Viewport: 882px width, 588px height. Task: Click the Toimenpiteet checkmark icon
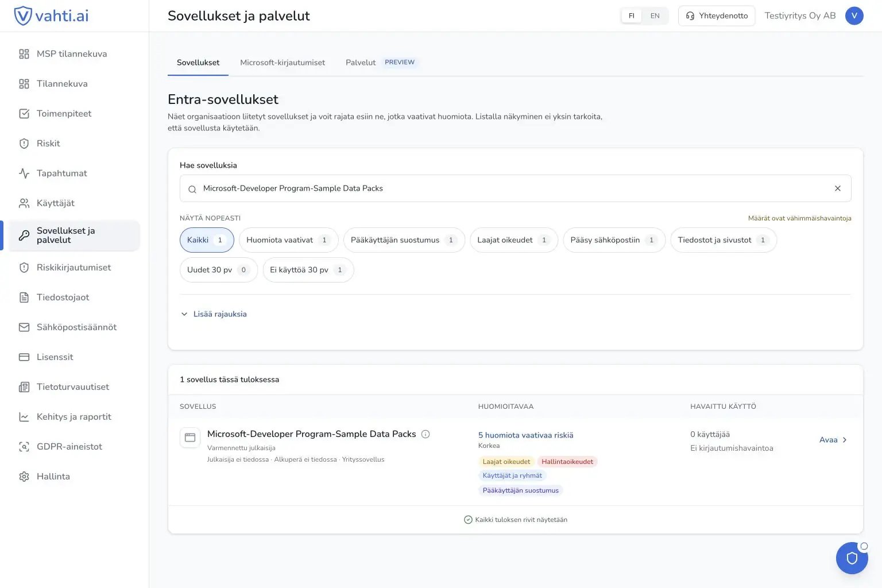pyautogui.click(x=24, y=114)
